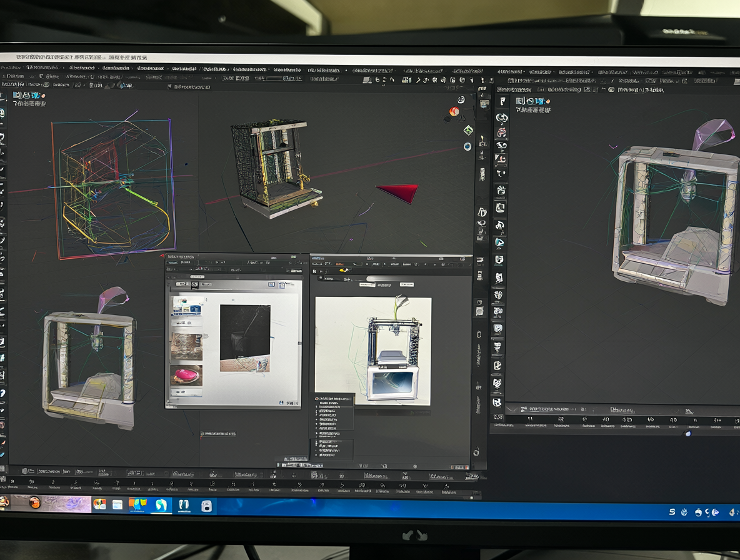This screenshot has height=560, width=740.
Task: Open the white twin-pillar app on the taskbar
Action: (x=184, y=505)
